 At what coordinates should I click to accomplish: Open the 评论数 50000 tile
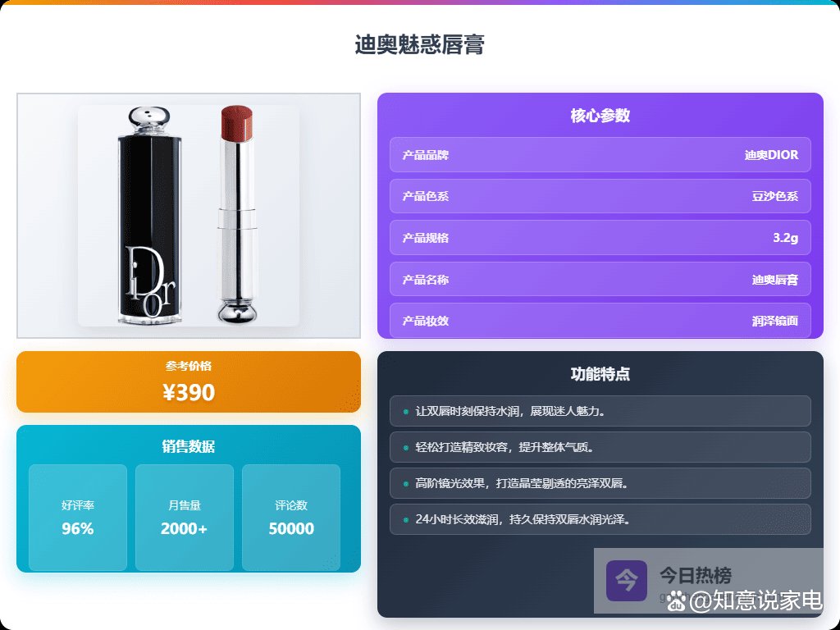(x=291, y=518)
